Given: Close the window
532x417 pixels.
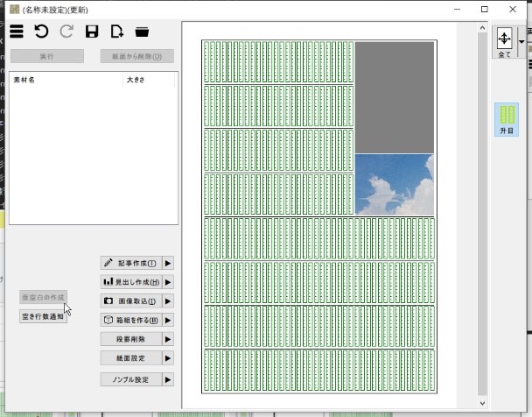Looking at the screenshot, I should [513, 9].
